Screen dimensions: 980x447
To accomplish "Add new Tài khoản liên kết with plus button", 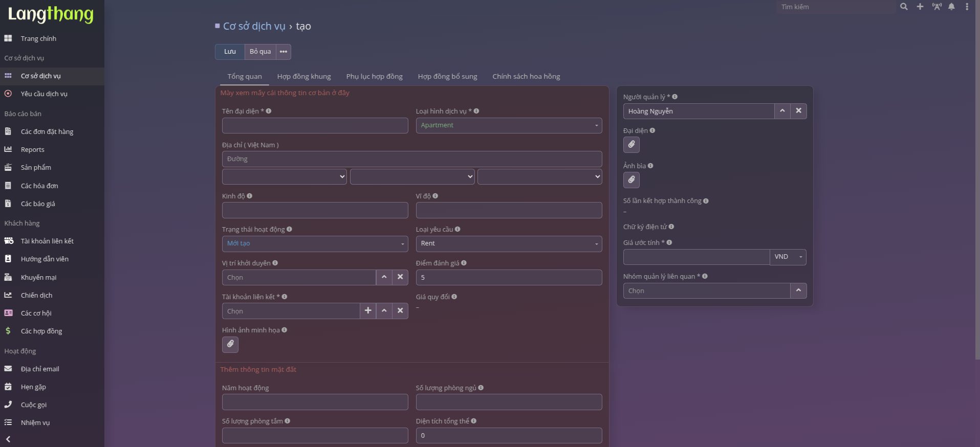I will click(x=368, y=310).
